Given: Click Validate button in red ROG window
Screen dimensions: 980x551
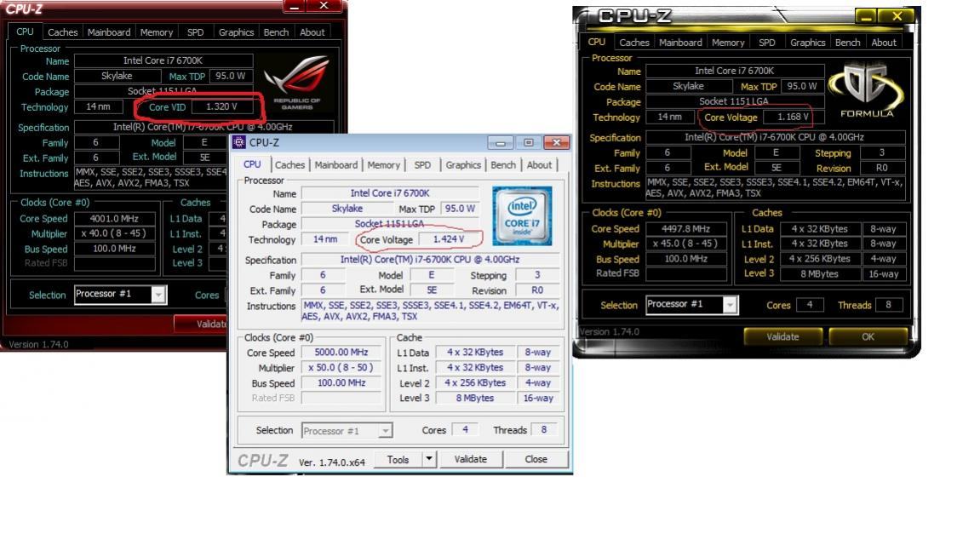Looking at the screenshot, I should (x=201, y=324).
